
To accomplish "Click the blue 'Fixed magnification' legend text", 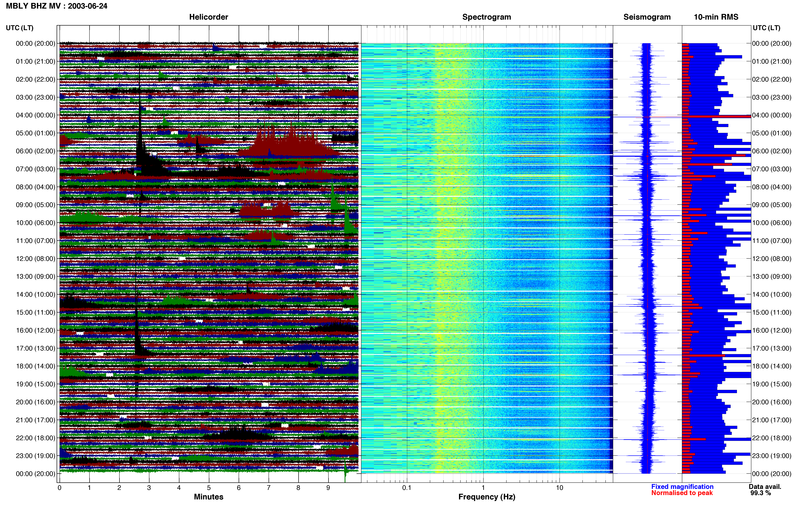I will [682, 486].
